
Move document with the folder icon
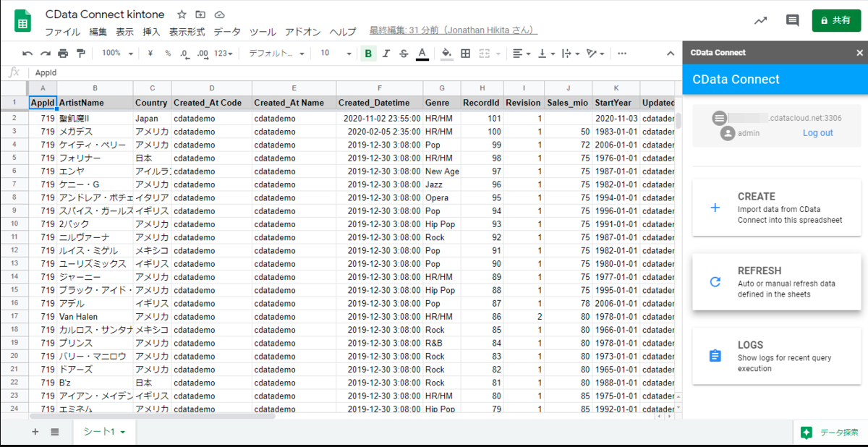[200, 14]
